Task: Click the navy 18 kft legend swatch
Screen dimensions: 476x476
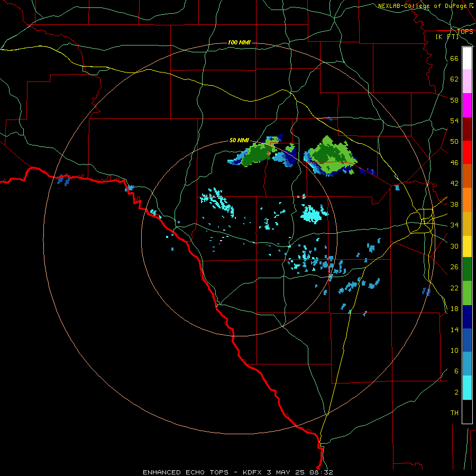Action: point(467,317)
